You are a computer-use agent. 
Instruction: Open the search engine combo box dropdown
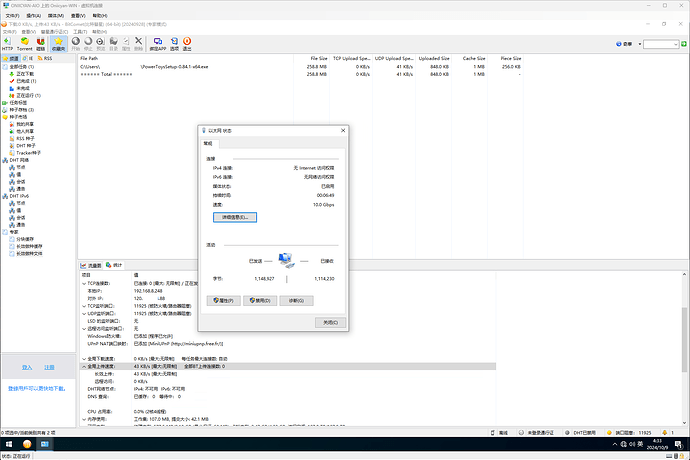(x=675, y=44)
